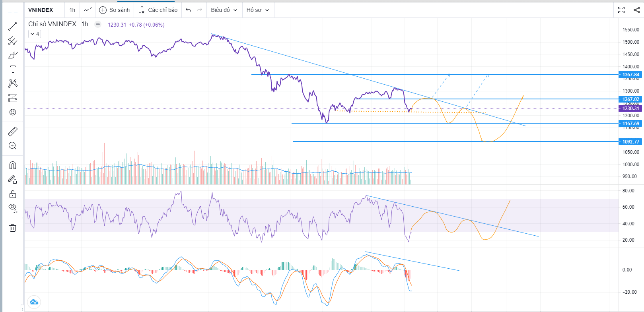This screenshot has height=312, width=644.
Task: Undo the last chart action
Action: (189, 10)
